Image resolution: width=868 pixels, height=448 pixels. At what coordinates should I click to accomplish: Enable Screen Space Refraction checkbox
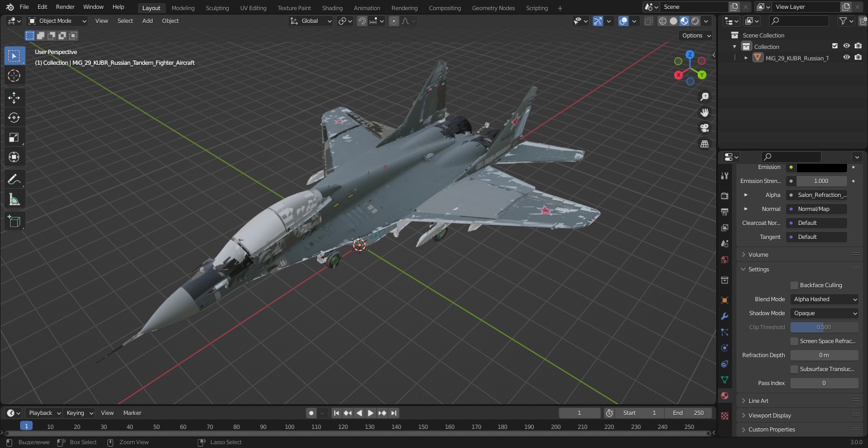[x=794, y=341]
